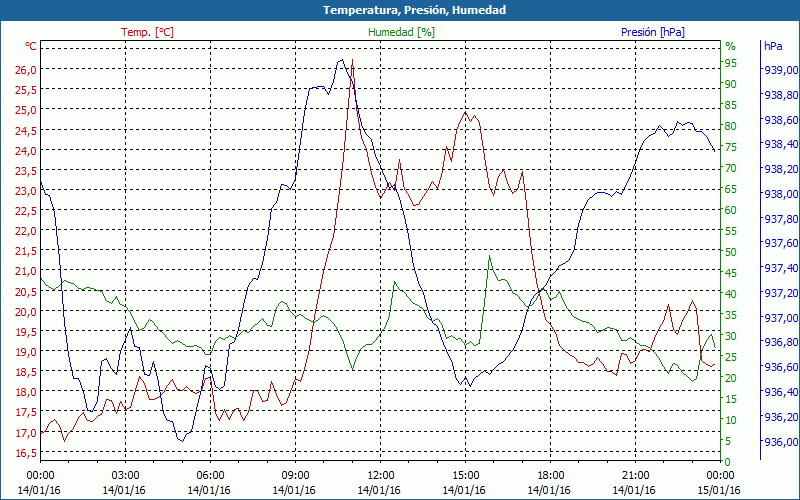Click the 17,0 temperature axis value

click(x=27, y=433)
